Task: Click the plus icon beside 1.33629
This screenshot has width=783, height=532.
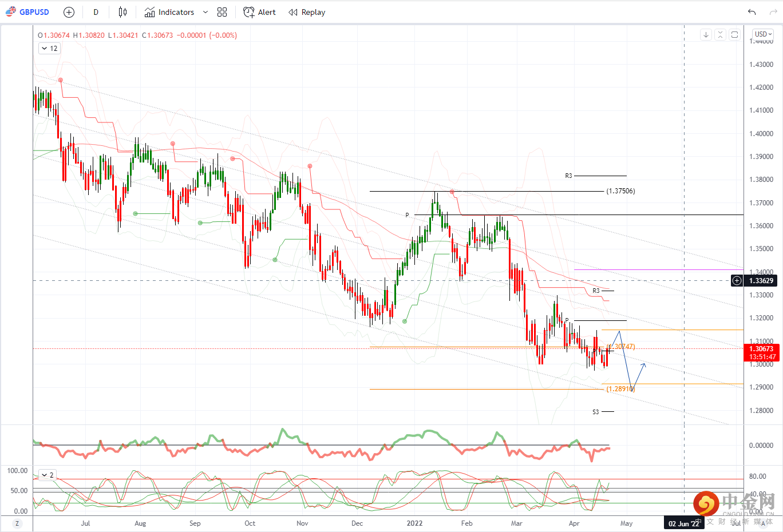Action: [x=737, y=280]
